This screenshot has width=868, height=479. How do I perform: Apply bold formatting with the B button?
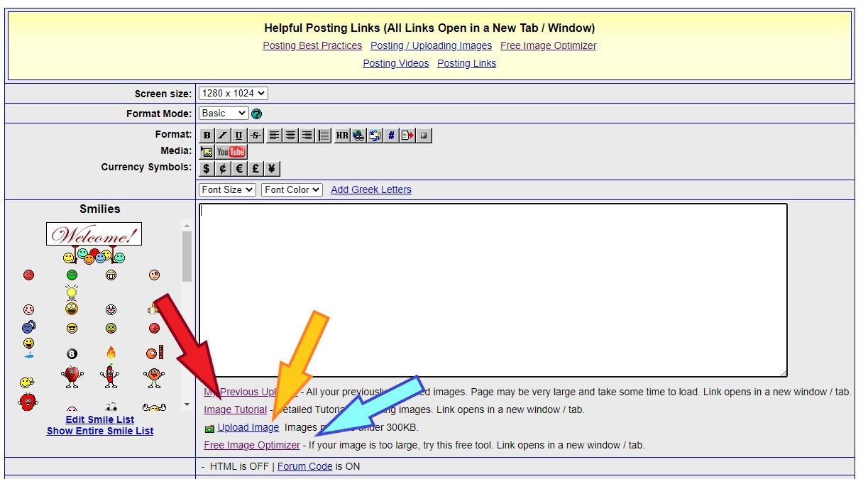(x=207, y=135)
